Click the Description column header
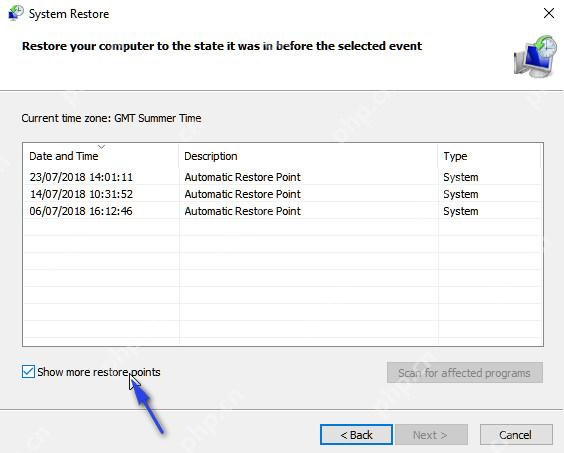The height and width of the screenshot is (453, 564). 308,156
